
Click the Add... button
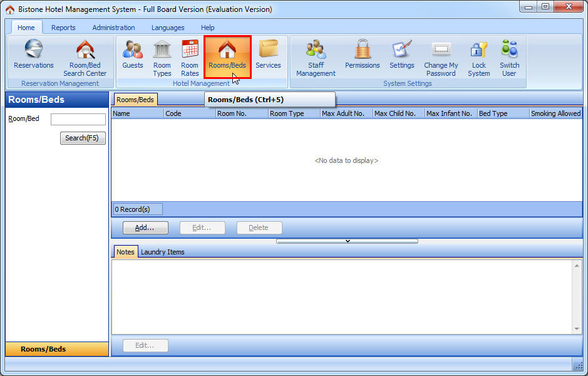145,227
